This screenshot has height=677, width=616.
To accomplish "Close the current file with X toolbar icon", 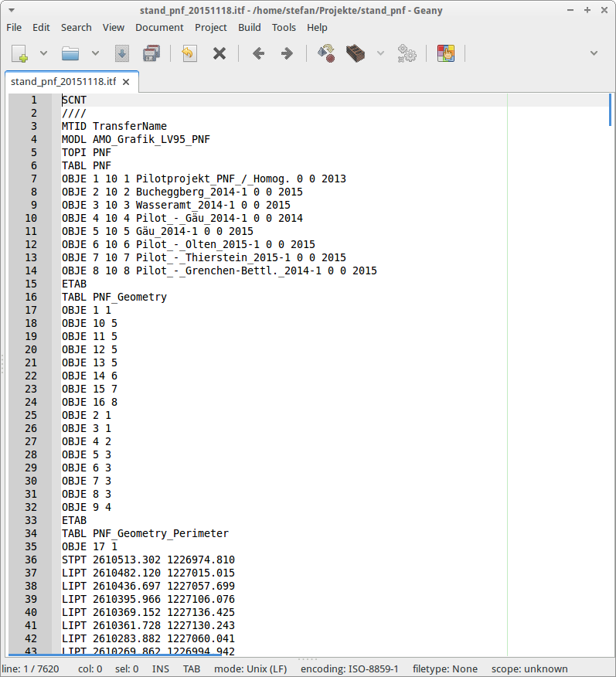I will point(220,53).
